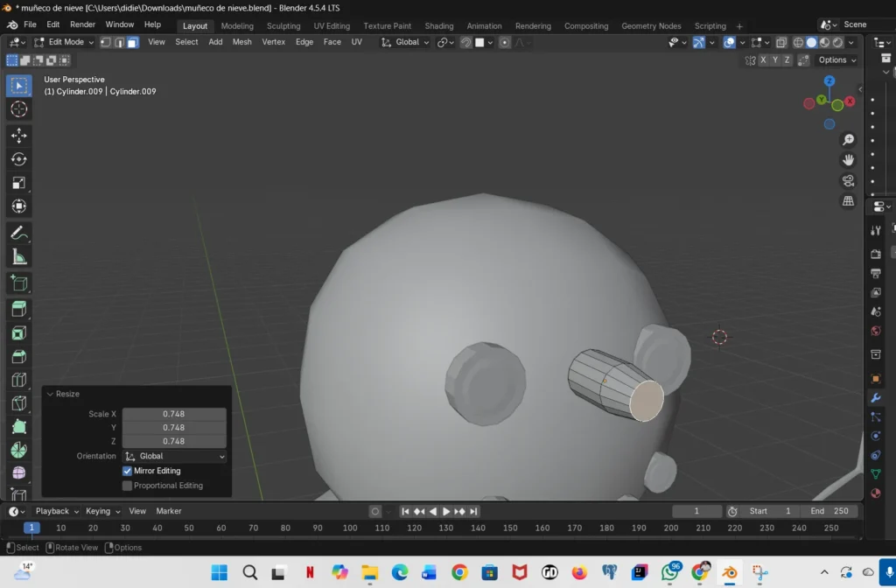Expand the Orientation Global dropdown
Screen dimensions: 896x588
point(174,456)
